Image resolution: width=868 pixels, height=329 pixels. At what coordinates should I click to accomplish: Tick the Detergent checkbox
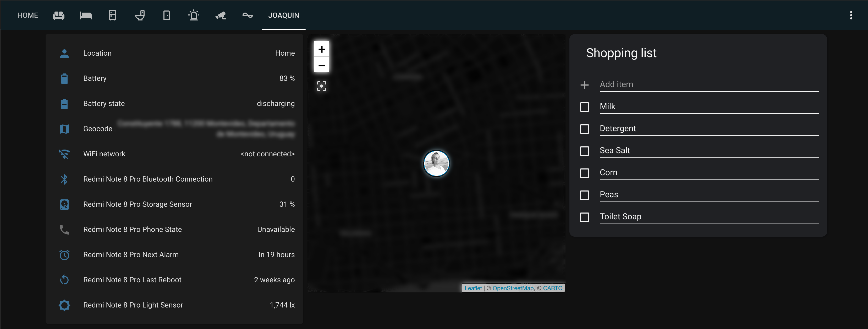585,129
